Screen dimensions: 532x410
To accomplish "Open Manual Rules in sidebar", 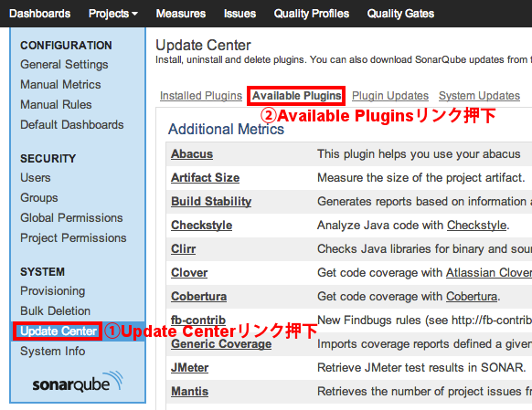I will coord(56,104).
